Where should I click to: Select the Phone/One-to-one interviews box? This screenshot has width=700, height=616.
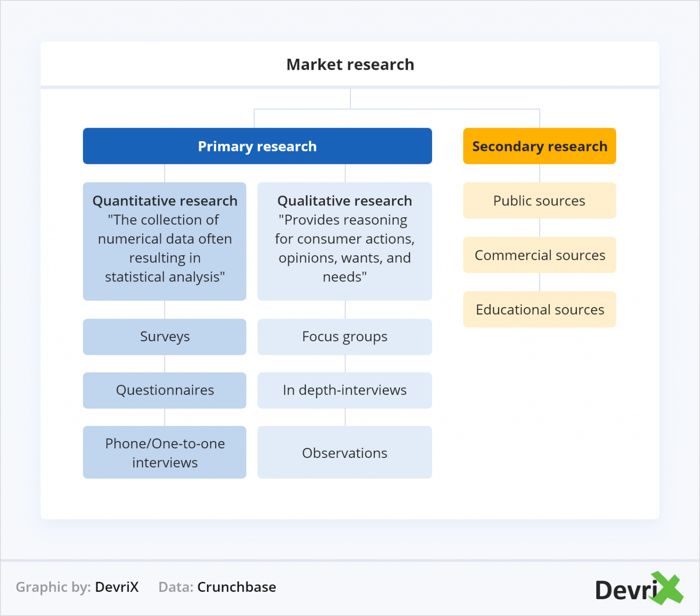[165, 452]
